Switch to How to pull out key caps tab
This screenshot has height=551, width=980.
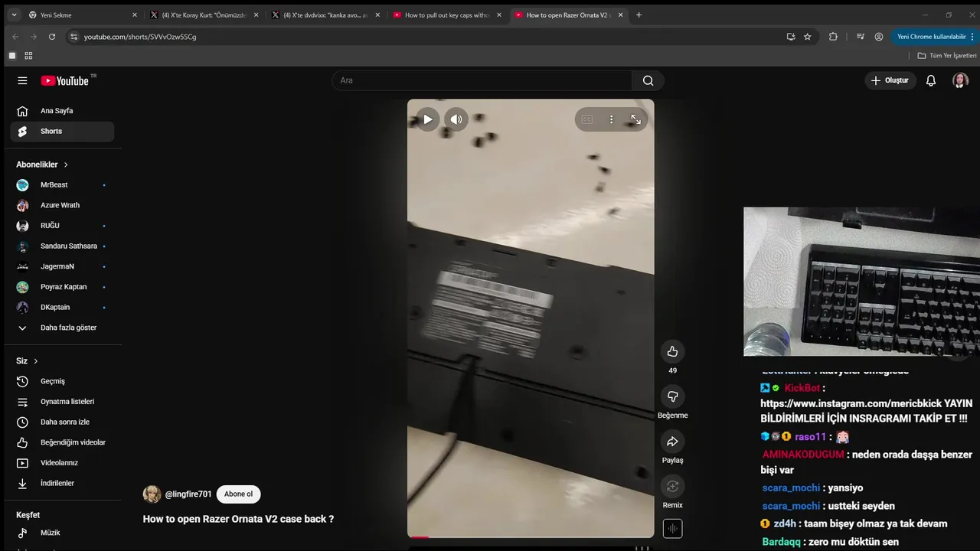[x=447, y=15]
